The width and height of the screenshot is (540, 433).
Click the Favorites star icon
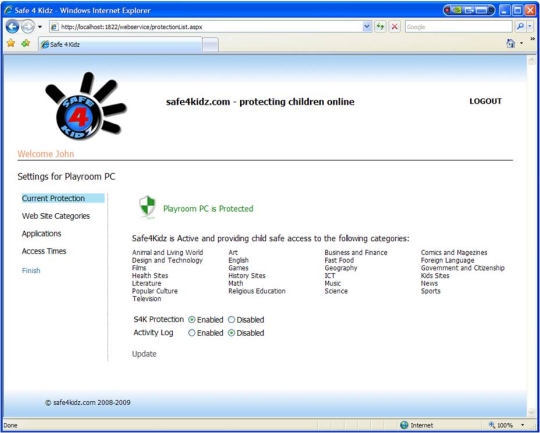tap(11, 43)
